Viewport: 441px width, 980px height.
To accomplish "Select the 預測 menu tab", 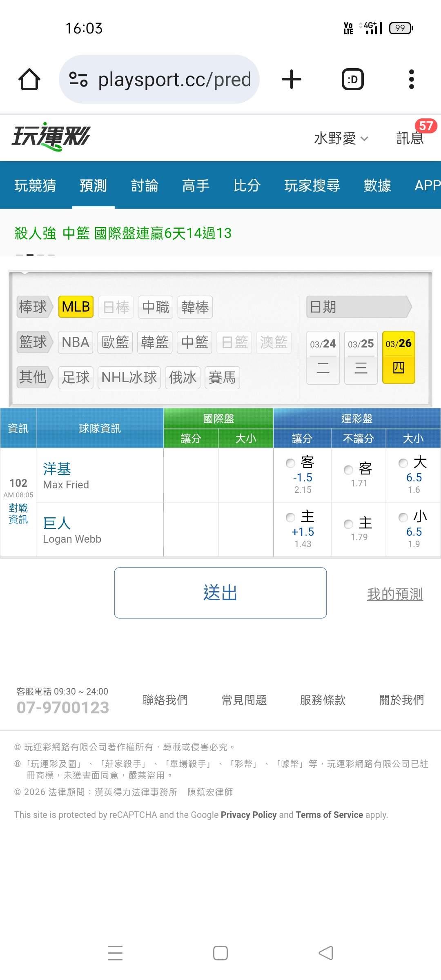I will (x=94, y=185).
